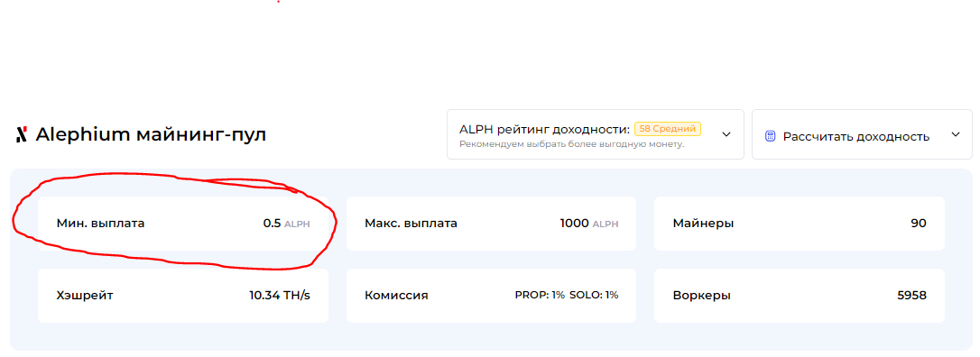Select the Воркеры card
This screenshot has width=980, height=357.
coord(799,296)
